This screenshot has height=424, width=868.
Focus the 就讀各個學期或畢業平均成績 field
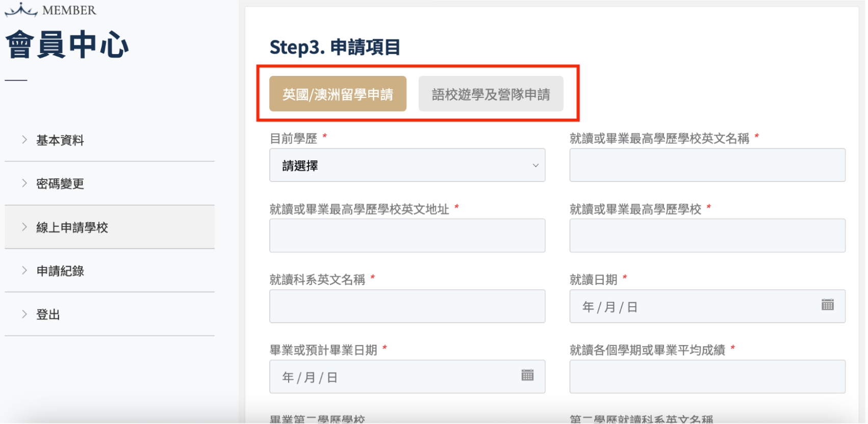tap(707, 377)
